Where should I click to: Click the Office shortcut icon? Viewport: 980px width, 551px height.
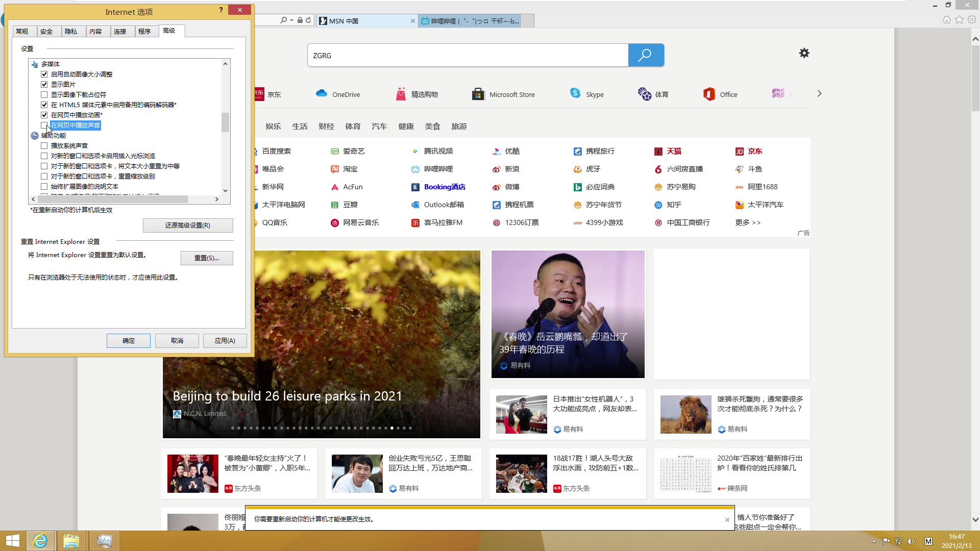pyautogui.click(x=709, y=94)
